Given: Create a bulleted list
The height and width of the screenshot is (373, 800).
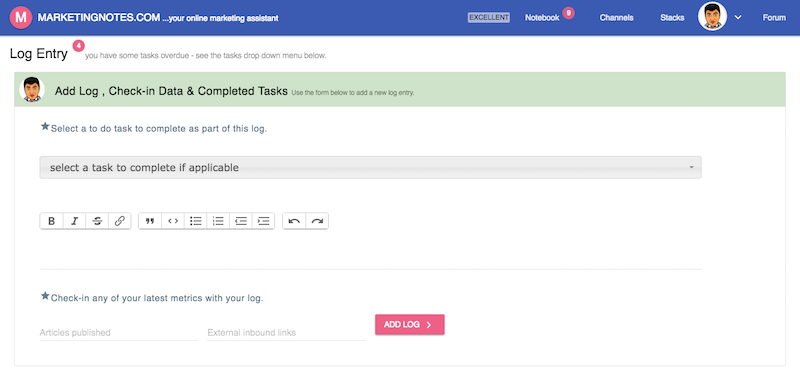Looking at the screenshot, I should click(195, 221).
